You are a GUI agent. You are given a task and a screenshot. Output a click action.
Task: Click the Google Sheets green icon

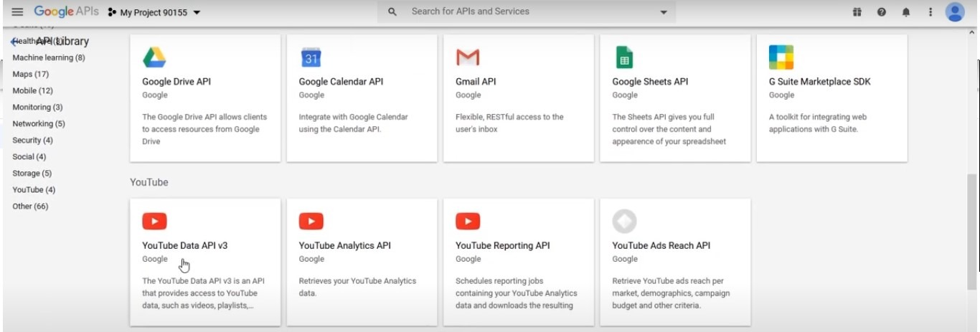(623, 57)
